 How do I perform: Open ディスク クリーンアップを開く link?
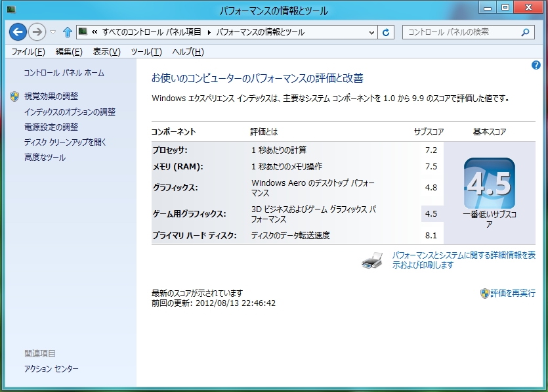65,142
